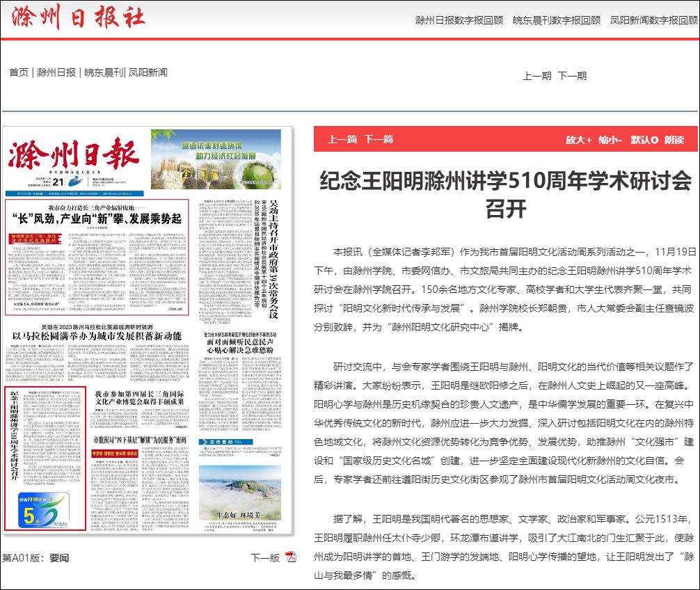Start read-aloud with 朗读
Image resolution: width=700 pixels, height=590 pixels.
(x=674, y=140)
